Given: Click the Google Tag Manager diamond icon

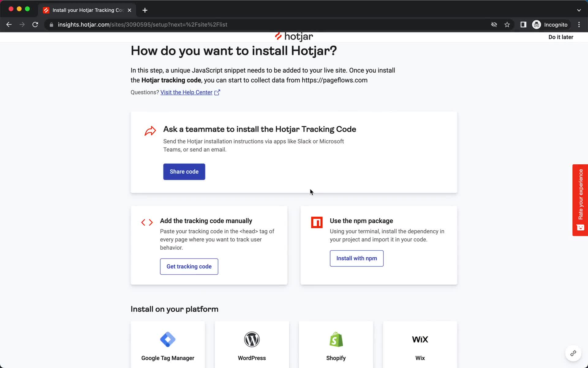Looking at the screenshot, I should 168,339.
